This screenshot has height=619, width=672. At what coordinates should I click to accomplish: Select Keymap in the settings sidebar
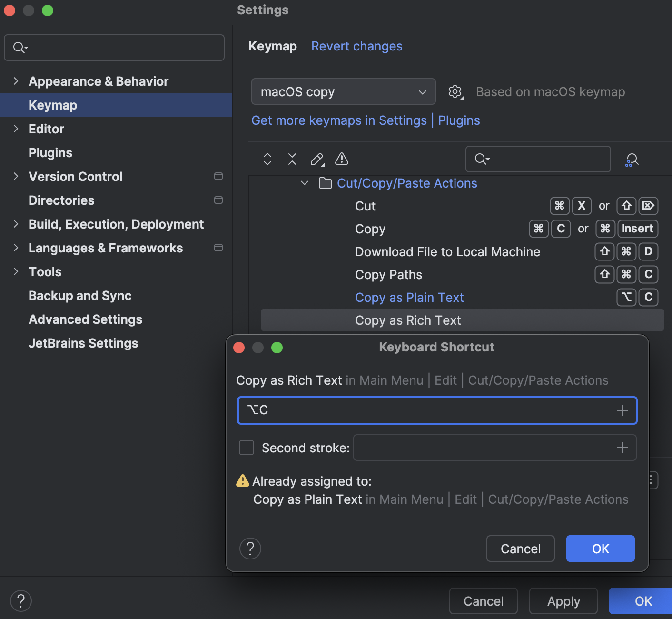(x=52, y=105)
